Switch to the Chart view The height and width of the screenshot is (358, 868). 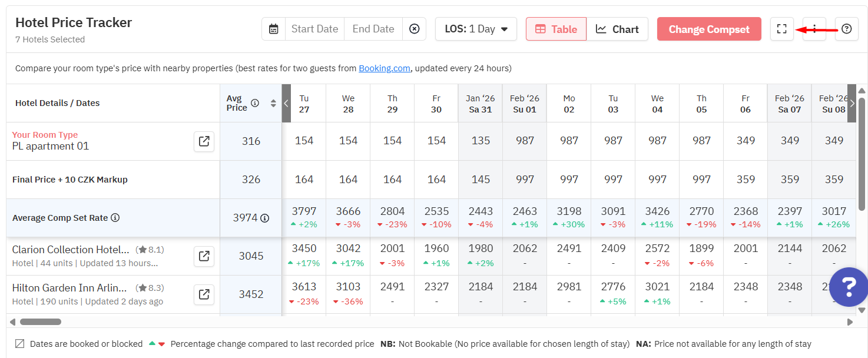(617, 29)
